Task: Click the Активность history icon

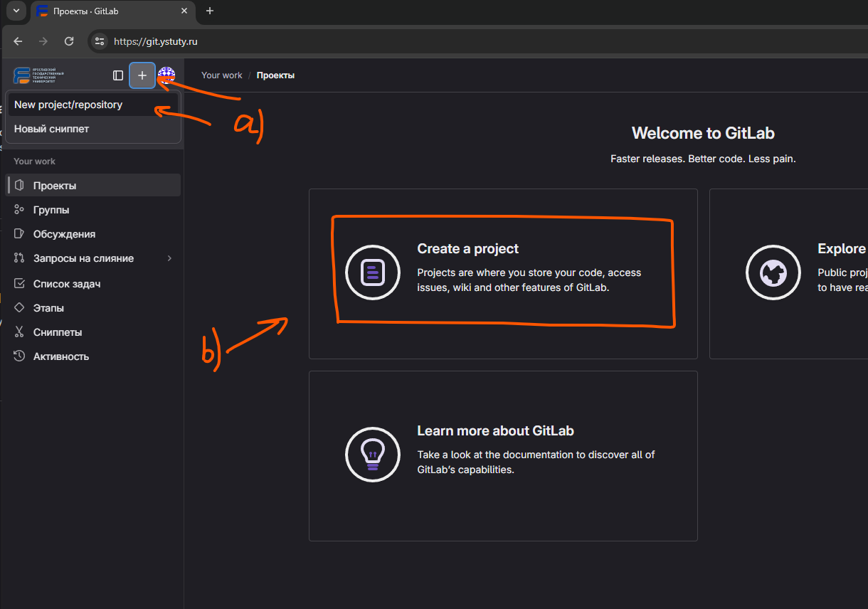Action: pyautogui.click(x=19, y=356)
